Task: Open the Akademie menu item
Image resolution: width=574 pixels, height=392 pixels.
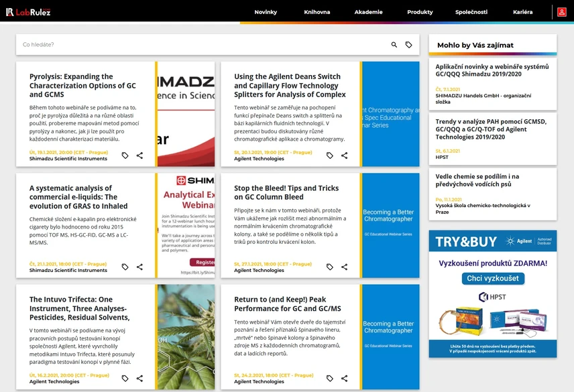Action: 368,12
